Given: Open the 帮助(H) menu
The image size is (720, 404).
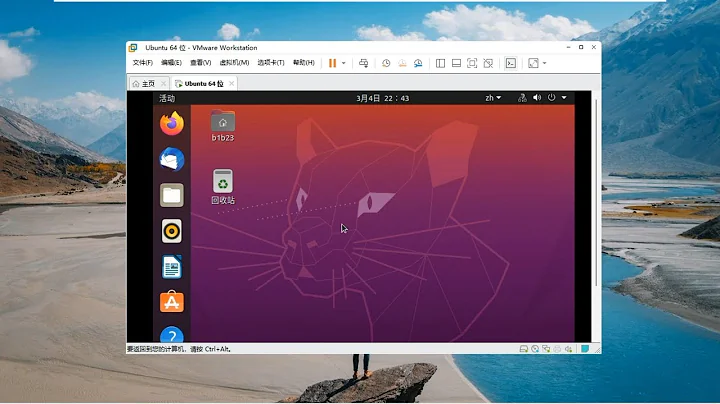Looking at the screenshot, I should pyautogui.click(x=304, y=63).
